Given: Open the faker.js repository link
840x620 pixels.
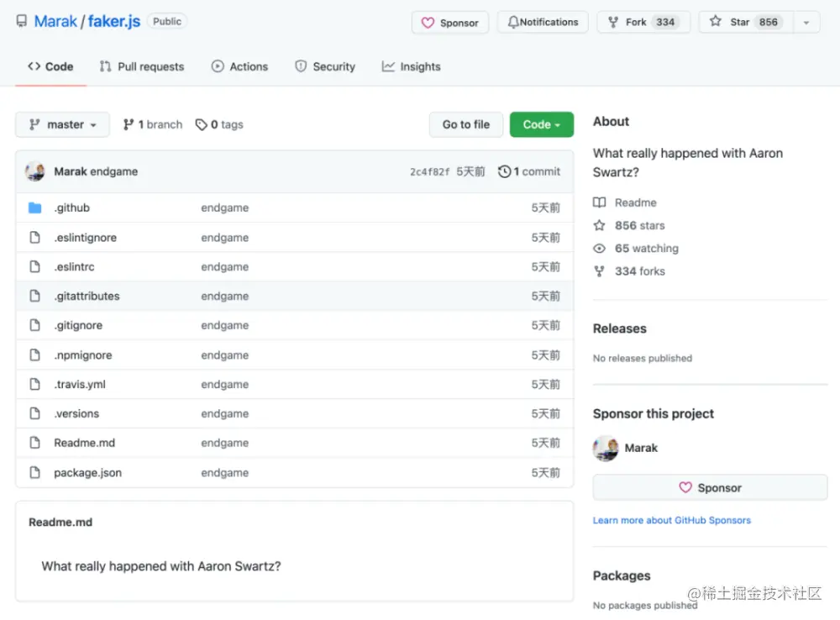Looking at the screenshot, I should (114, 22).
